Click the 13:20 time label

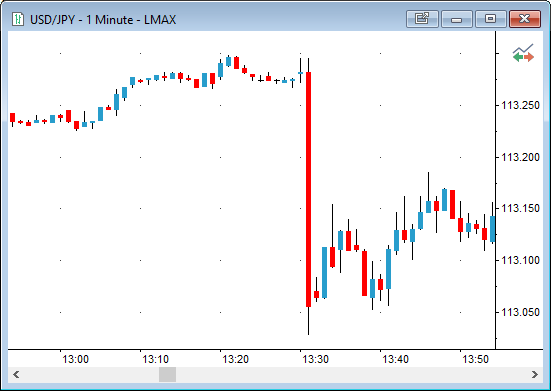[236, 359]
